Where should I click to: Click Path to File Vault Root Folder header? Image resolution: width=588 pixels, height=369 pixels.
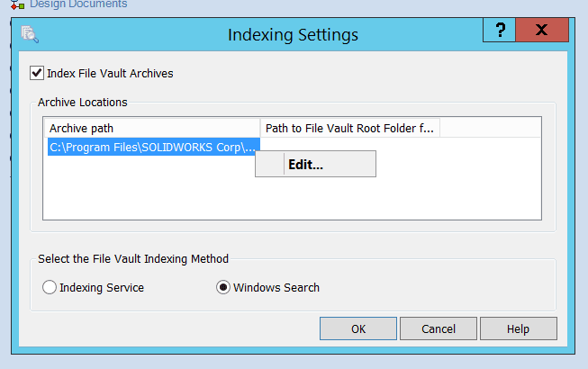coord(349,128)
